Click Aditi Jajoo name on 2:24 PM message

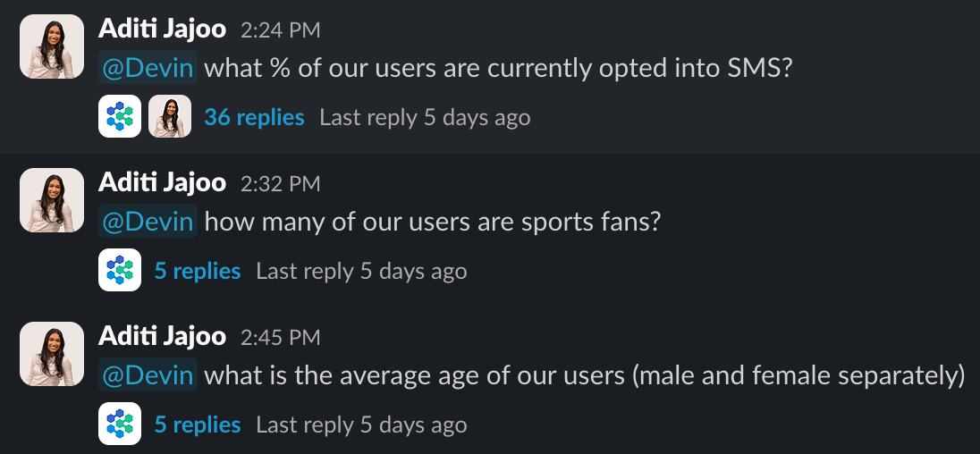coord(163,29)
